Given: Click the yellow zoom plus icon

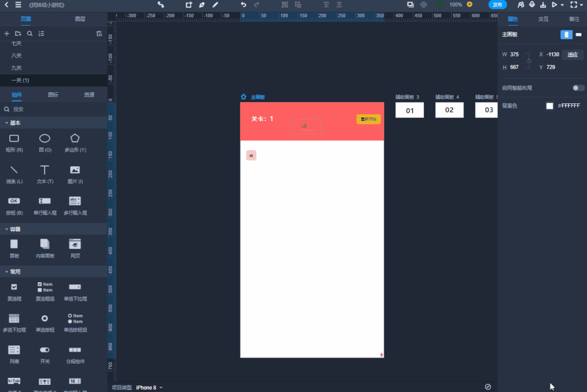Looking at the screenshot, I should [x=469, y=4].
